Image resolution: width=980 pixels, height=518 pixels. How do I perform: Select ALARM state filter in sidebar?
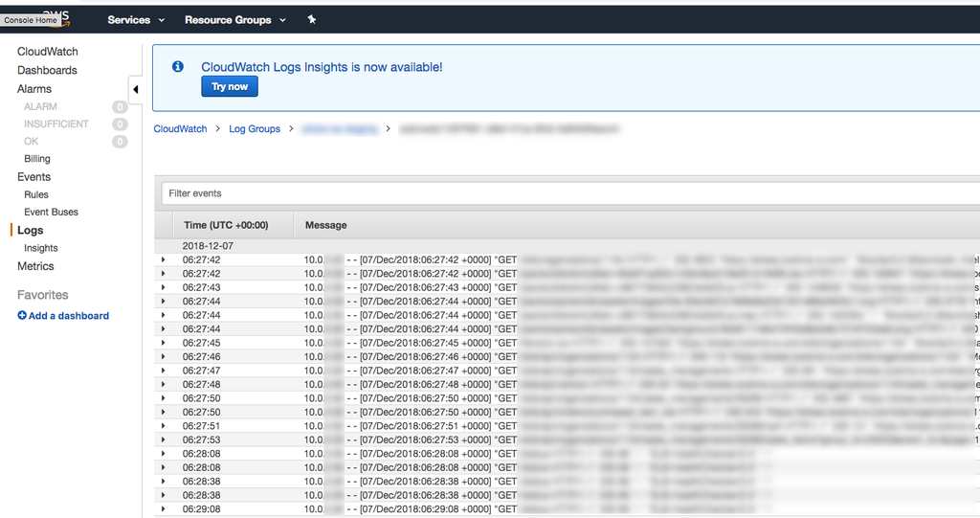[x=40, y=106]
